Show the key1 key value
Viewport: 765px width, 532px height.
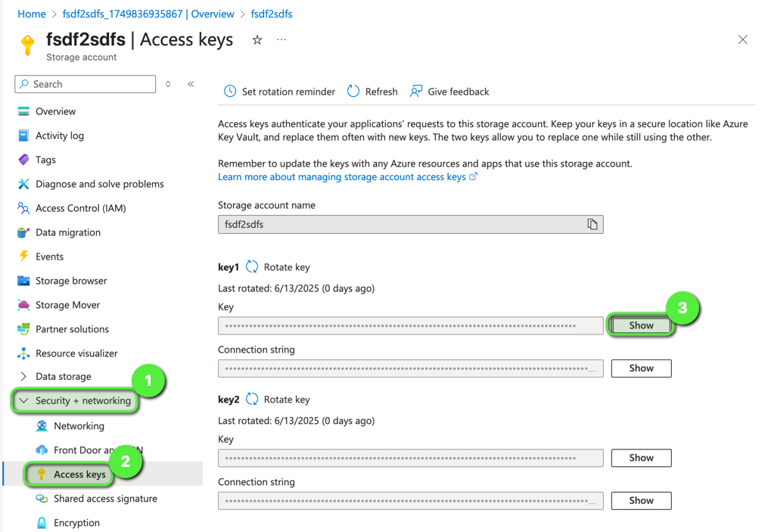tap(640, 325)
